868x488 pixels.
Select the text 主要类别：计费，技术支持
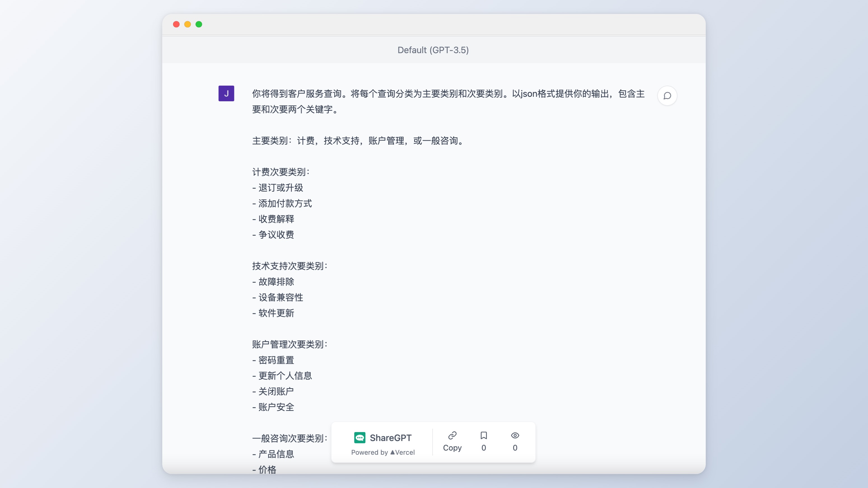306,141
